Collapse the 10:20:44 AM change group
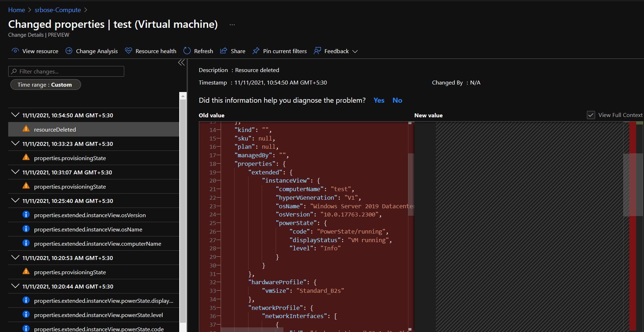 (x=15, y=286)
